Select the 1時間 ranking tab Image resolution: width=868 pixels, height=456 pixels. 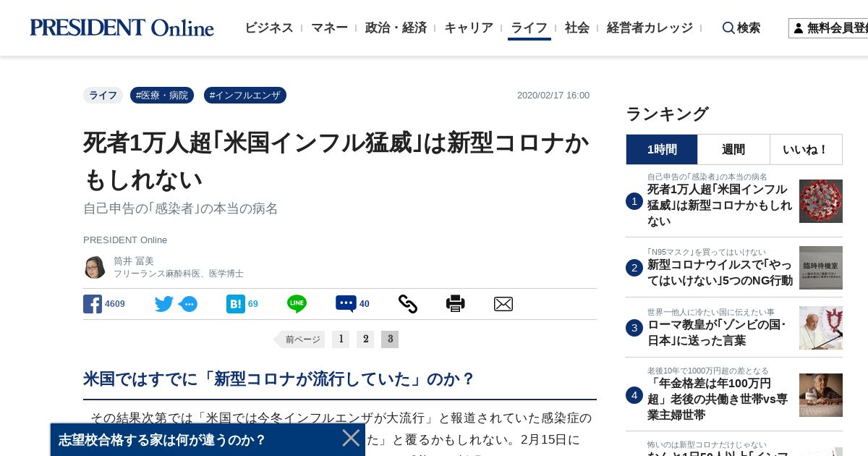(662, 149)
